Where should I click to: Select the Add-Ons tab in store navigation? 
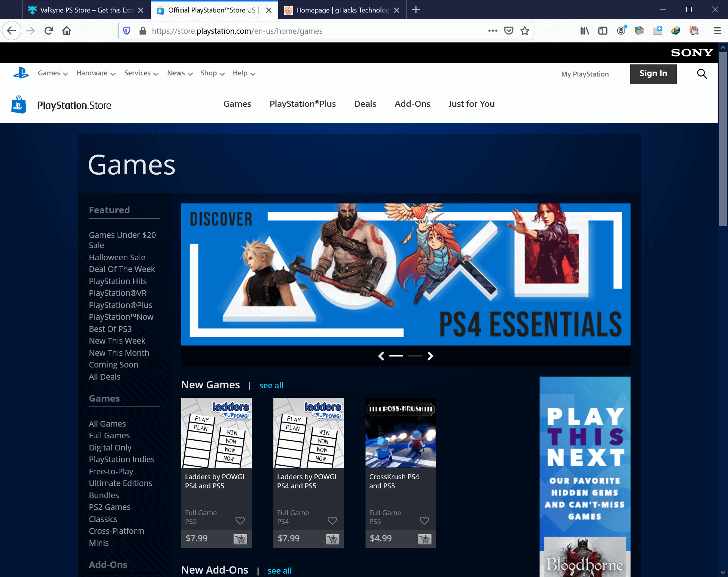pyautogui.click(x=412, y=103)
